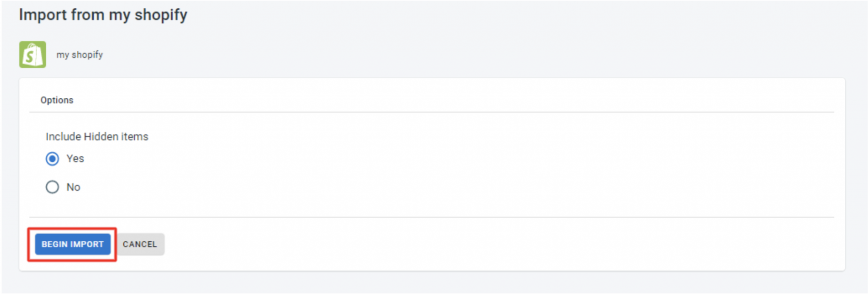The height and width of the screenshot is (294, 868).
Task: Click the word 'Import' in the page heading
Action: click(x=43, y=15)
